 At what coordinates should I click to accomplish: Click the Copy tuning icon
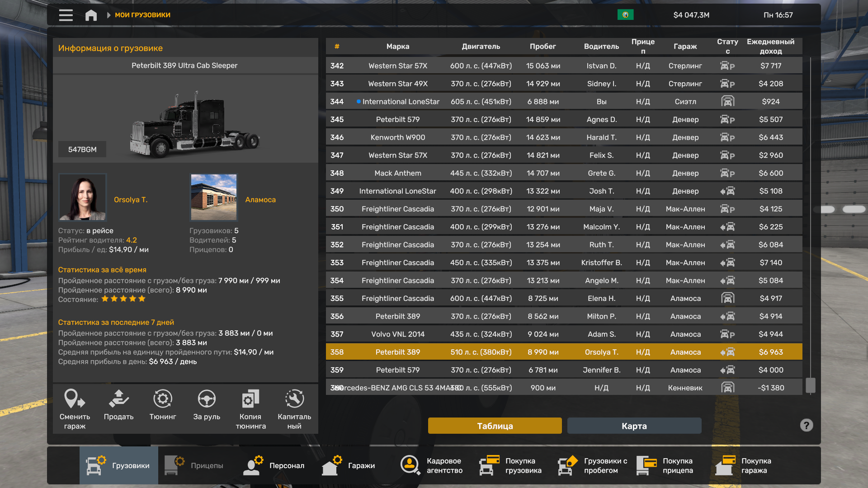250,399
